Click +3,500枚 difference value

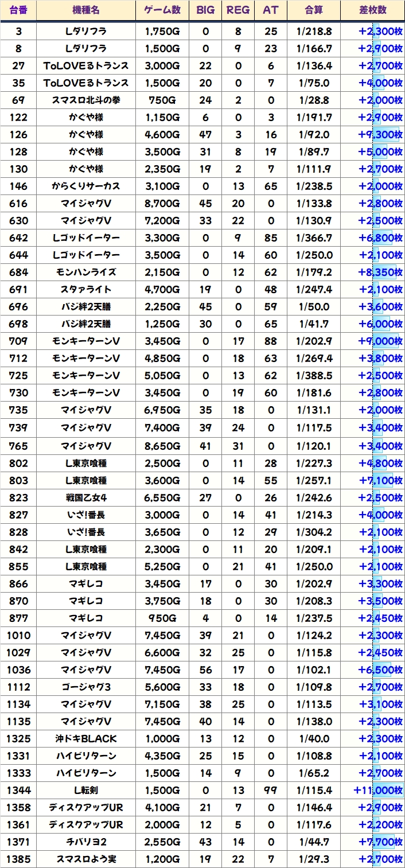click(x=380, y=601)
